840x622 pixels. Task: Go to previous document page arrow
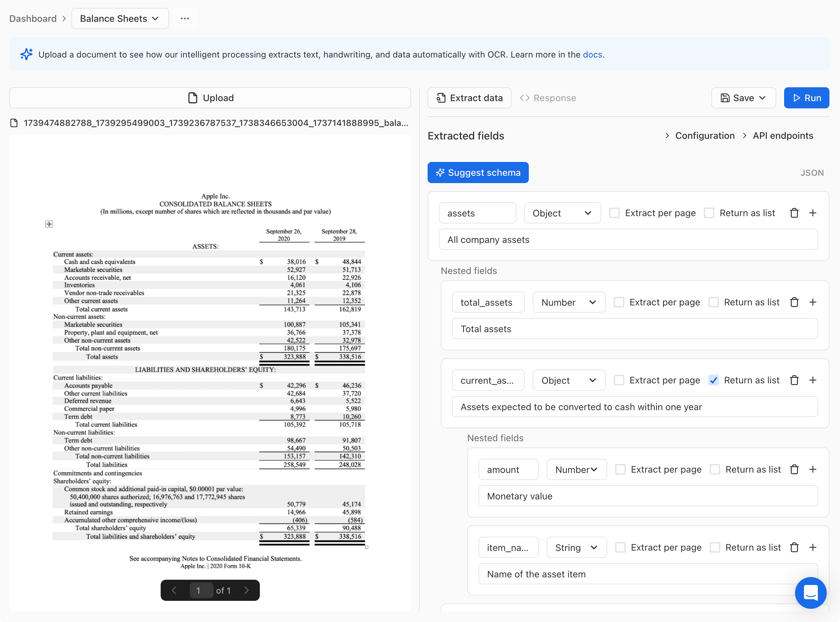point(174,590)
